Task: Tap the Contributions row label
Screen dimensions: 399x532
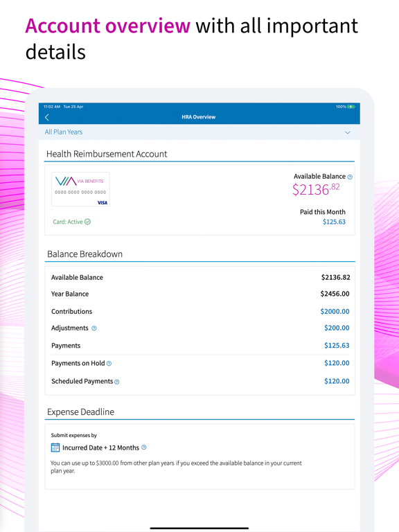Action: [x=71, y=312]
